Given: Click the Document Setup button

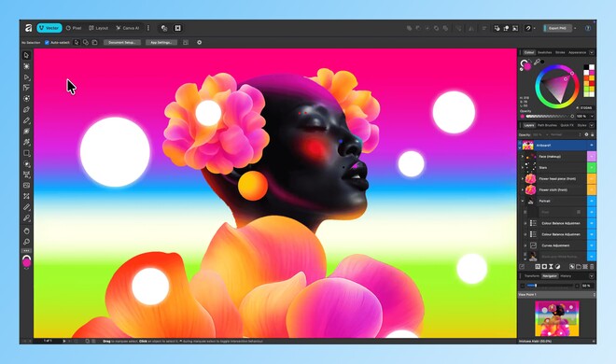Looking at the screenshot, I should 121,42.
